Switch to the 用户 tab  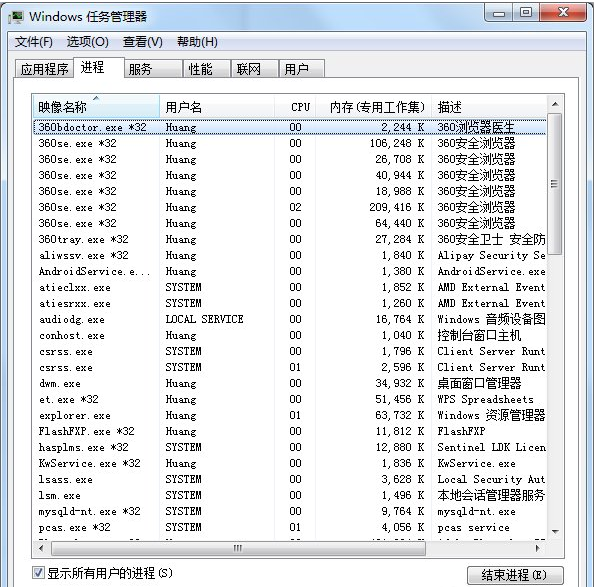pyautogui.click(x=301, y=69)
